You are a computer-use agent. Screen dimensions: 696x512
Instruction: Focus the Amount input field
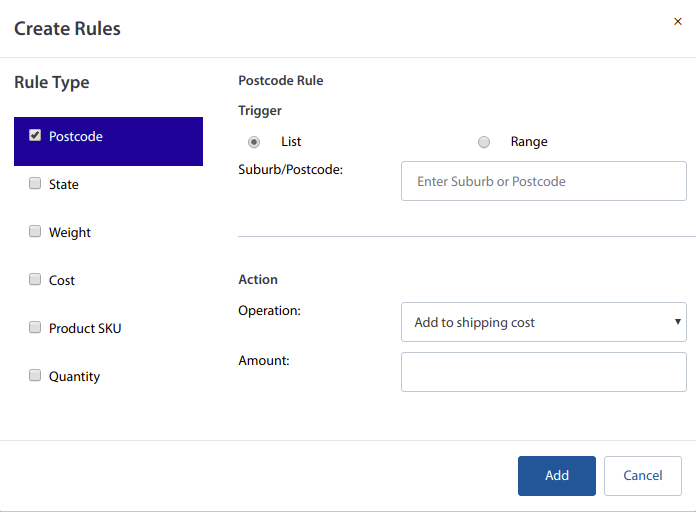point(543,372)
